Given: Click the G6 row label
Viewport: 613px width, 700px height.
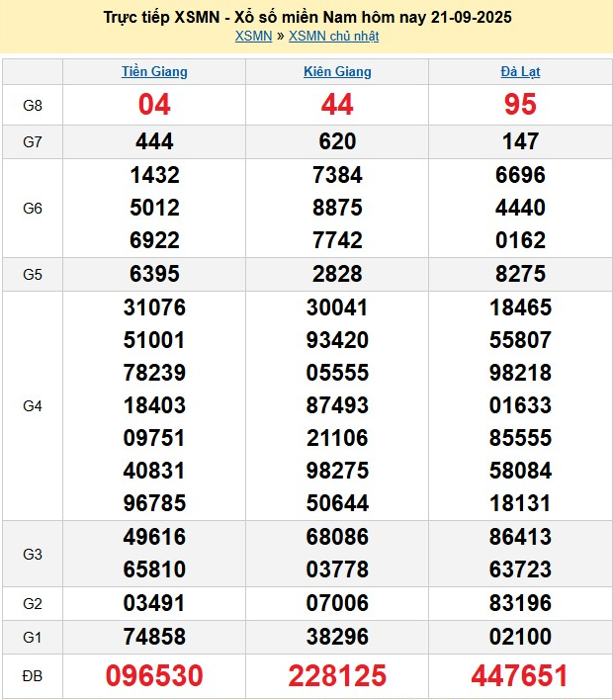Looking at the screenshot, I should tap(33, 209).
